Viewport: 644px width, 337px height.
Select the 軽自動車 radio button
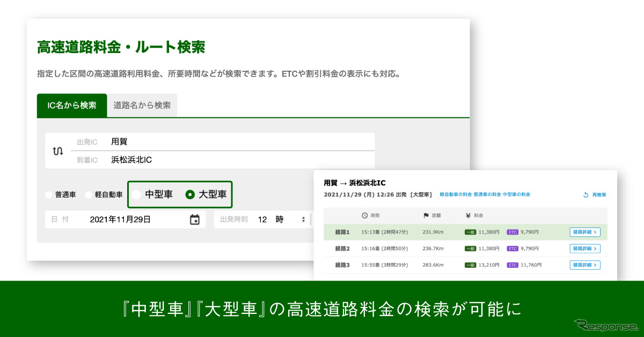coord(87,195)
